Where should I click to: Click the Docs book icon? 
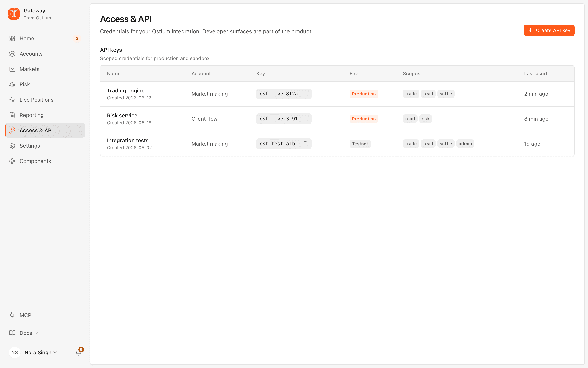(12, 333)
